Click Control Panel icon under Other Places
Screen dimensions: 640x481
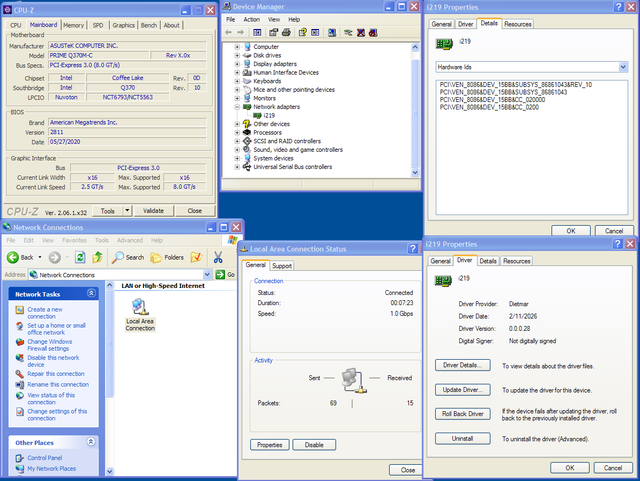(x=20, y=458)
